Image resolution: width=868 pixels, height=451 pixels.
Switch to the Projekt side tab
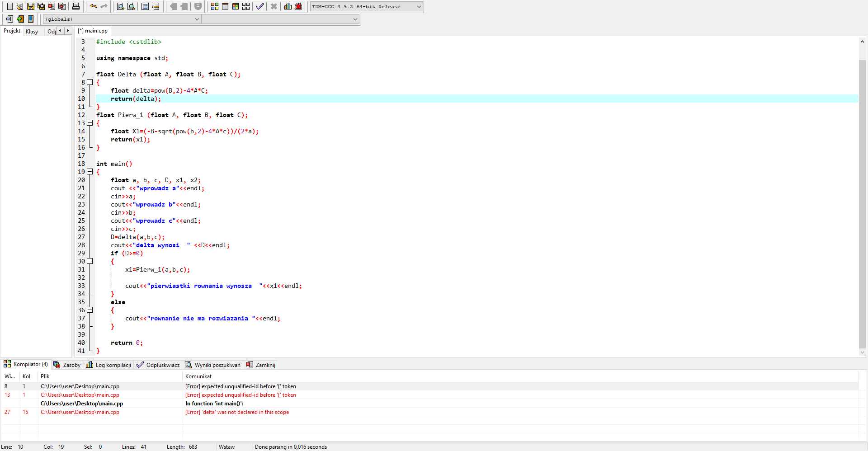12,31
